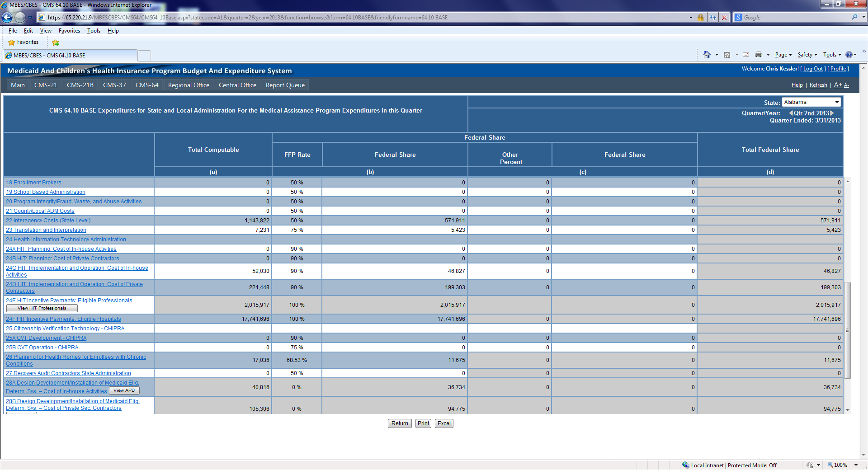
Task: Select the Report Queue navigation tab
Action: 285,85
